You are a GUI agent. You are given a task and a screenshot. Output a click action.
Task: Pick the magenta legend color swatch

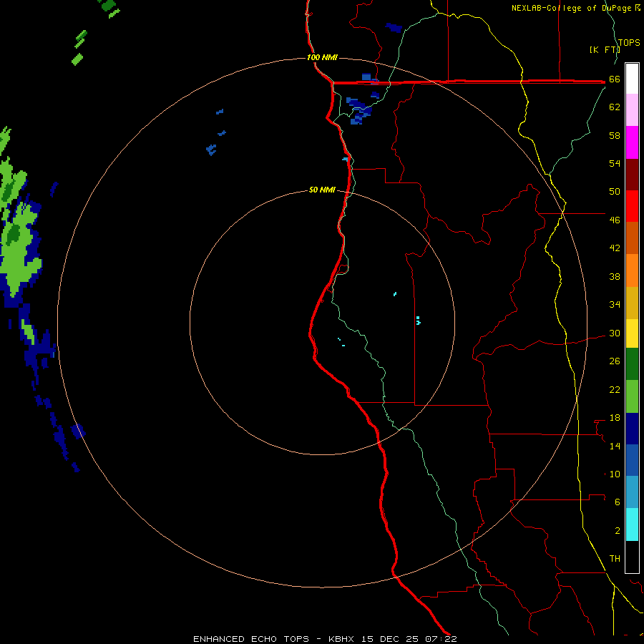[632, 142]
